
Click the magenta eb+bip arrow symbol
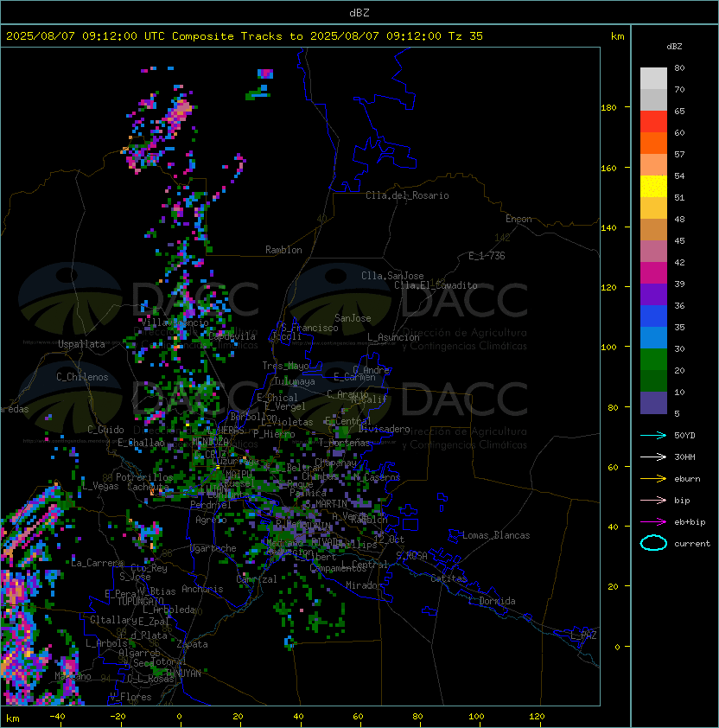653,522
